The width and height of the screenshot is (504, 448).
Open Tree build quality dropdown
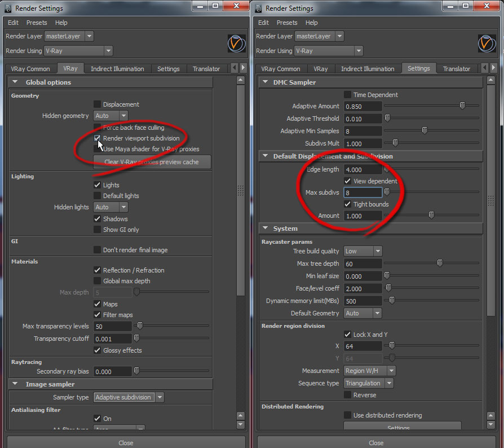pyautogui.click(x=362, y=251)
